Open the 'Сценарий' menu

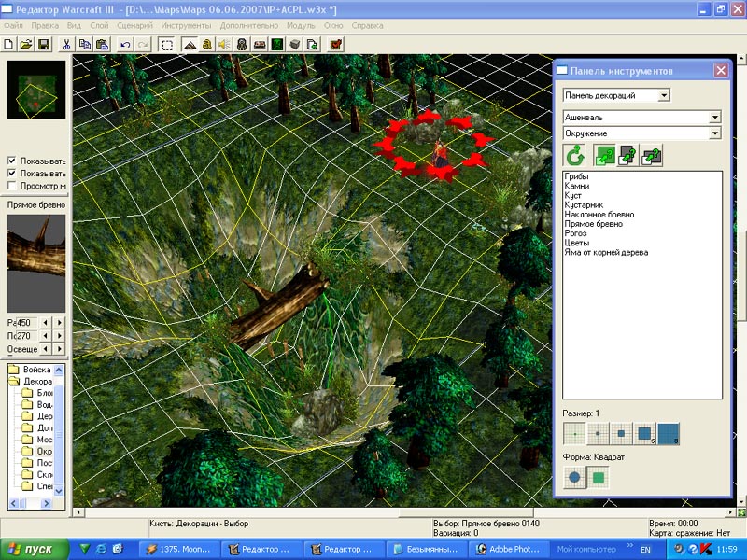tap(134, 26)
